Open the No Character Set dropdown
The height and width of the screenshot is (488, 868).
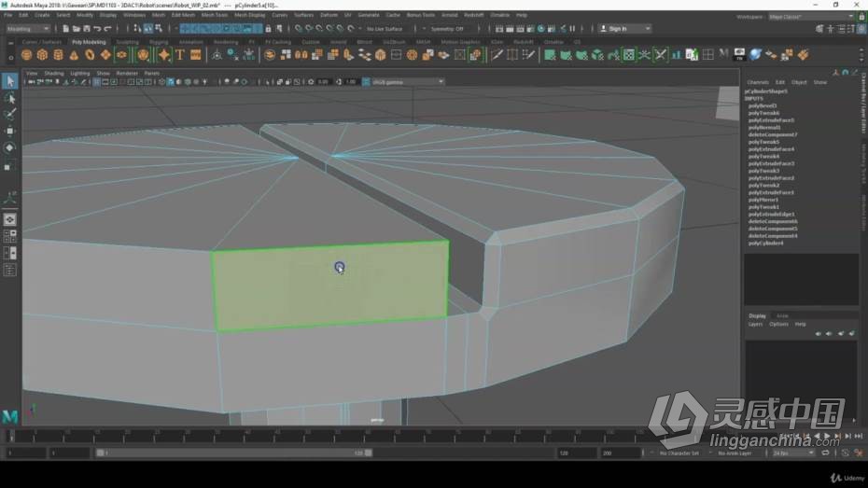pyautogui.click(x=679, y=453)
